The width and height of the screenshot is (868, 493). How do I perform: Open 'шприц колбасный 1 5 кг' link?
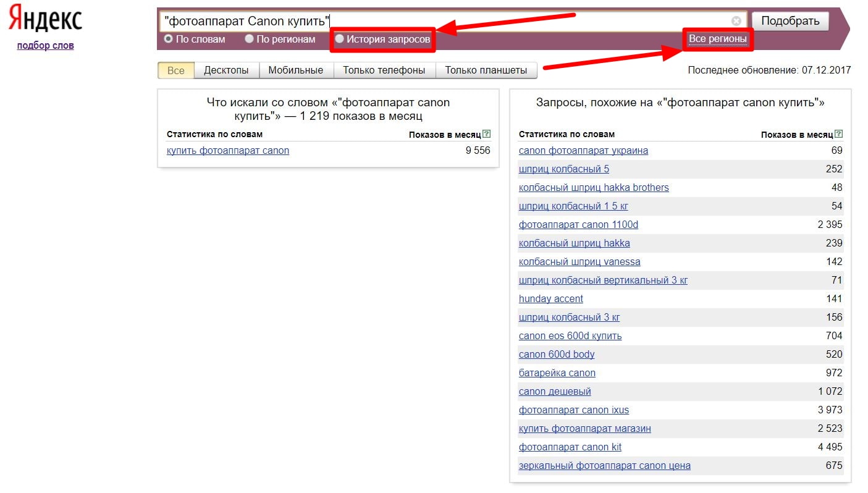pos(573,206)
